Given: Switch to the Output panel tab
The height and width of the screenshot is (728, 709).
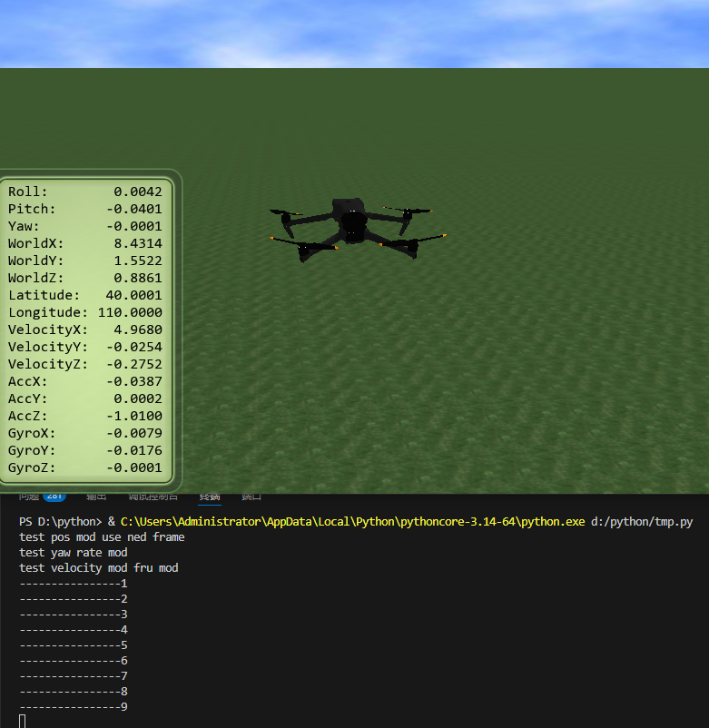Looking at the screenshot, I should point(96,497).
